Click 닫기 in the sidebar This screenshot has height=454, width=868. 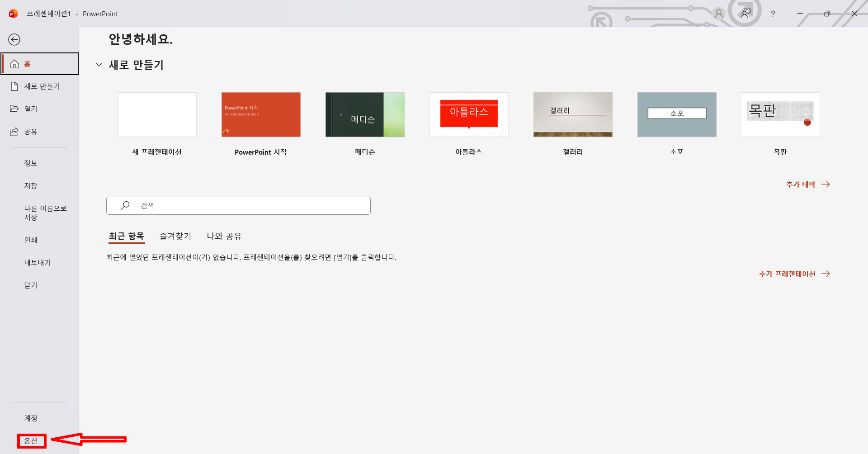[x=31, y=285]
